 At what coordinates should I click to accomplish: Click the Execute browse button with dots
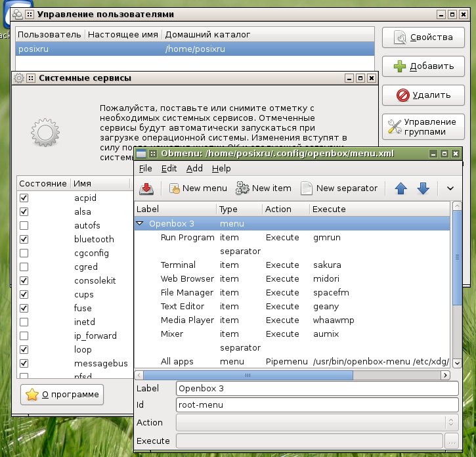coord(452,441)
